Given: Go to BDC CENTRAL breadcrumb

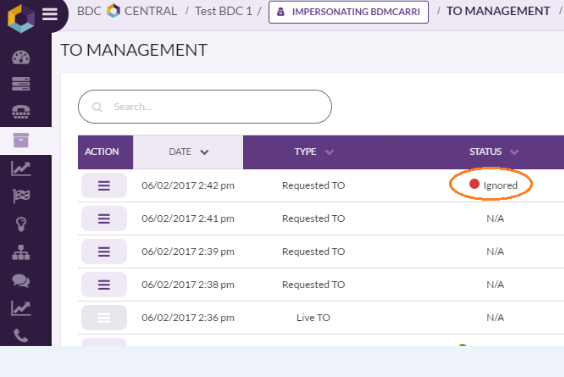Looking at the screenshot, I should tap(127, 11).
